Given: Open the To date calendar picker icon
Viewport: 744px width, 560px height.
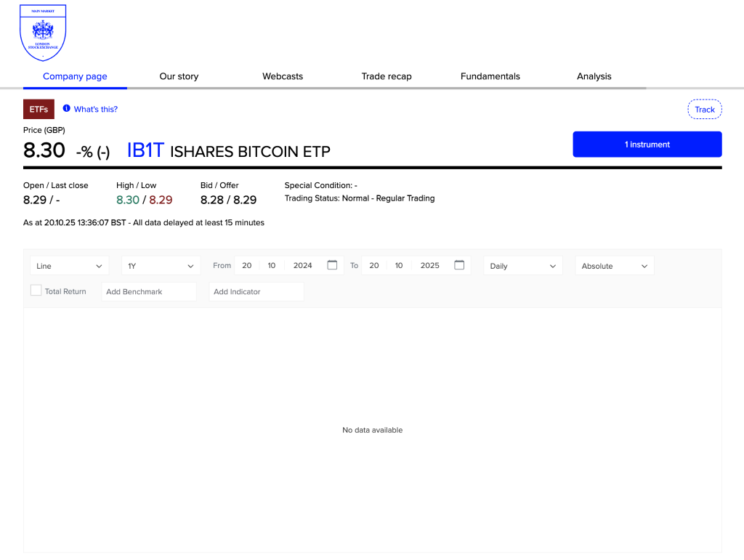Looking at the screenshot, I should pos(459,265).
